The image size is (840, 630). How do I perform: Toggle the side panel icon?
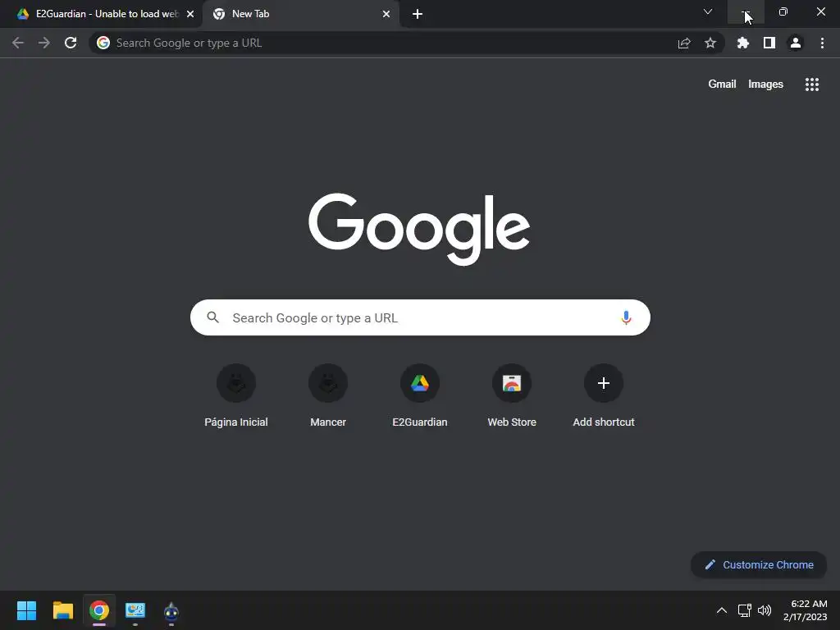[x=769, y=43]
